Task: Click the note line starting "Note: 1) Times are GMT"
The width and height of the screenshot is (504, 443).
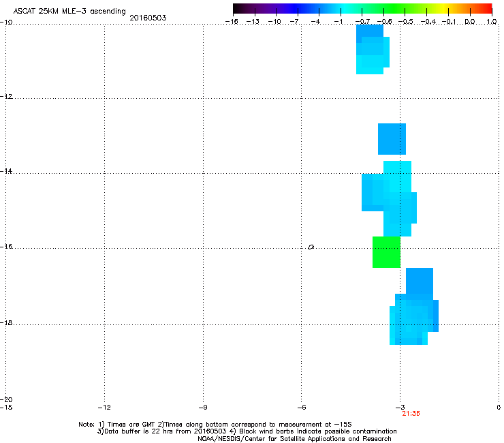Action: [215, 425]
